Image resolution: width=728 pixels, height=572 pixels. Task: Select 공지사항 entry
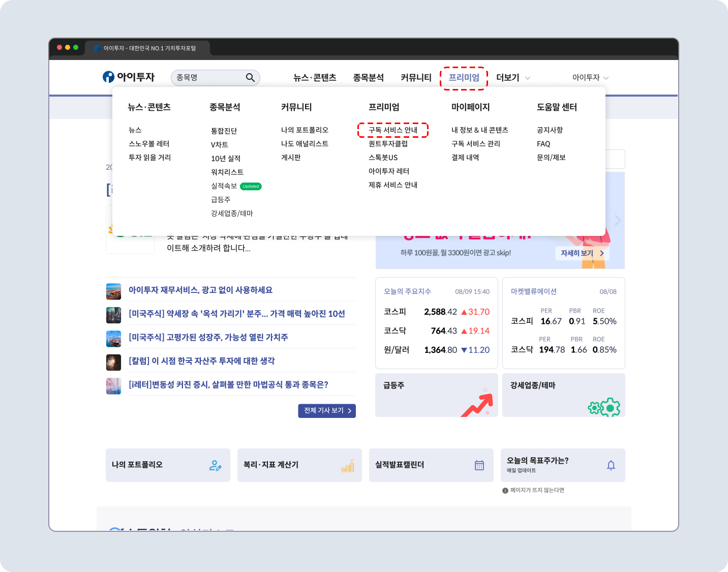coord(550,130)
